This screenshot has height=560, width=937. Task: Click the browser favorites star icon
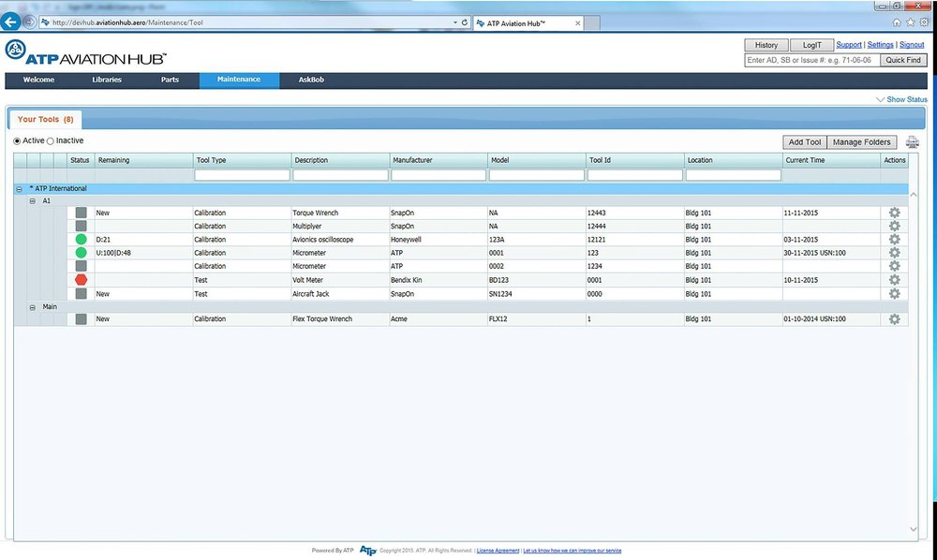coord(911,22)
